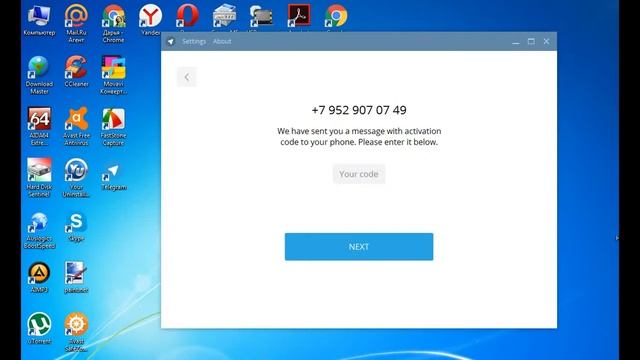Select the painter desktop icon
640x360 pixels.
pos(76,278)
